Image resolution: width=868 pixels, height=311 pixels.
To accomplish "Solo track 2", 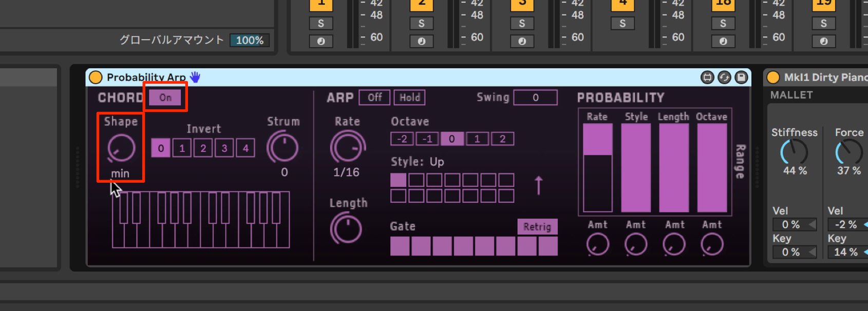I will click(422, 23).
